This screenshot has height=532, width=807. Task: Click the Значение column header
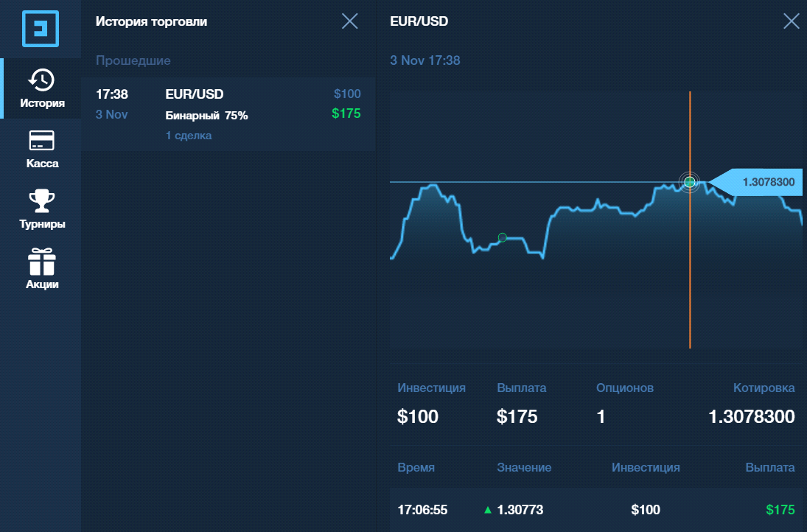[524, 467]
